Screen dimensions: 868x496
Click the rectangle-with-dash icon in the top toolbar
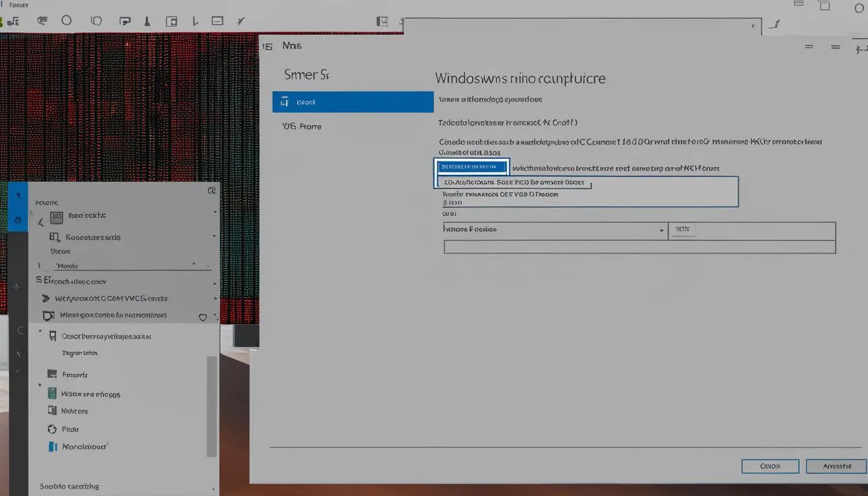(218, 21)
